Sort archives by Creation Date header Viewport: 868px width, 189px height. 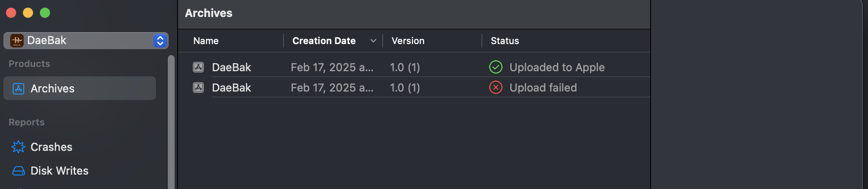coord(324,41)
